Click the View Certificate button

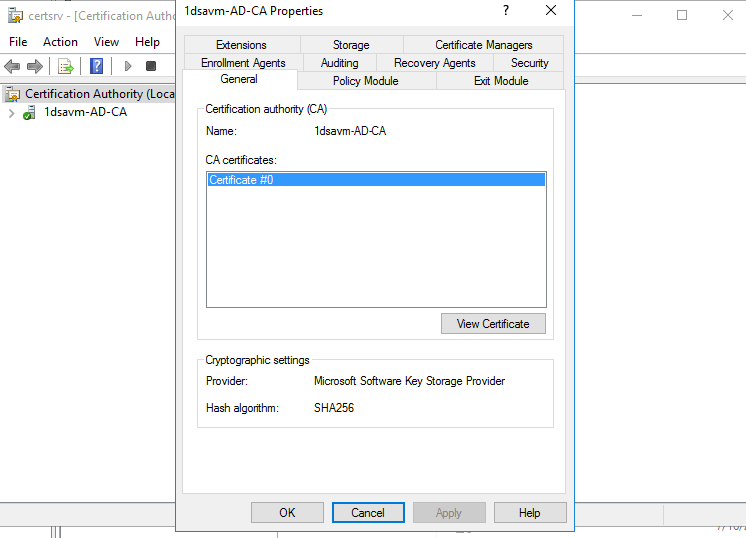(x=492, y=323)
